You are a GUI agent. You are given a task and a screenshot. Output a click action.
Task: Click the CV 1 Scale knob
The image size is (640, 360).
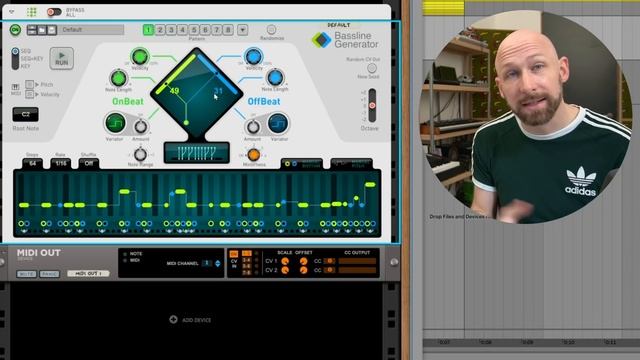pyautogui.click(x=285, y=261)
